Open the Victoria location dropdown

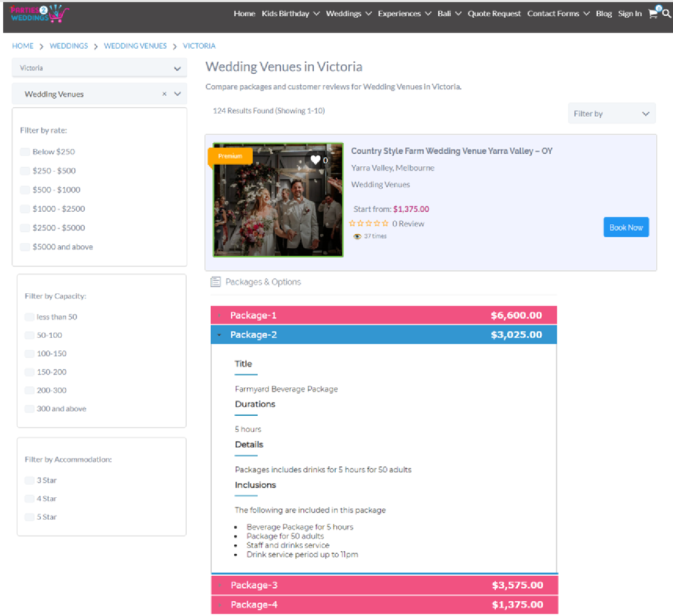pos(99,68)
